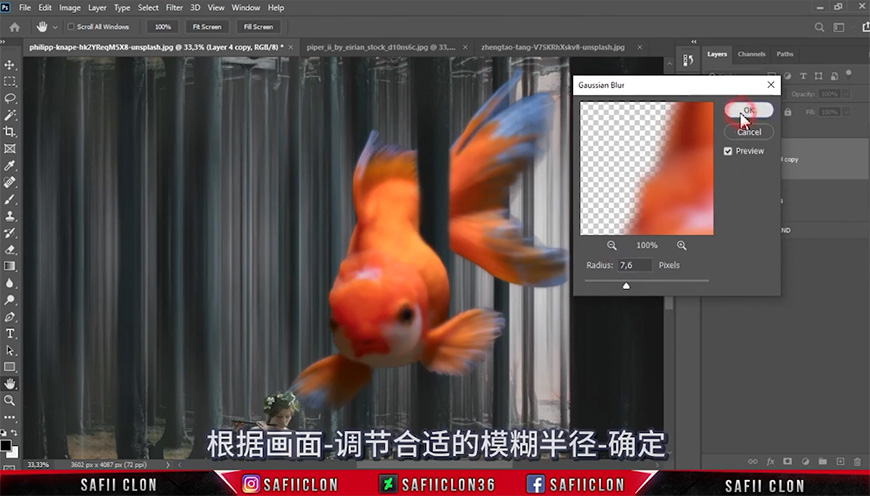This screenshot has height=496, width=870.
Task: Select the Eraser tool
Action: click(x=9, y=250)
